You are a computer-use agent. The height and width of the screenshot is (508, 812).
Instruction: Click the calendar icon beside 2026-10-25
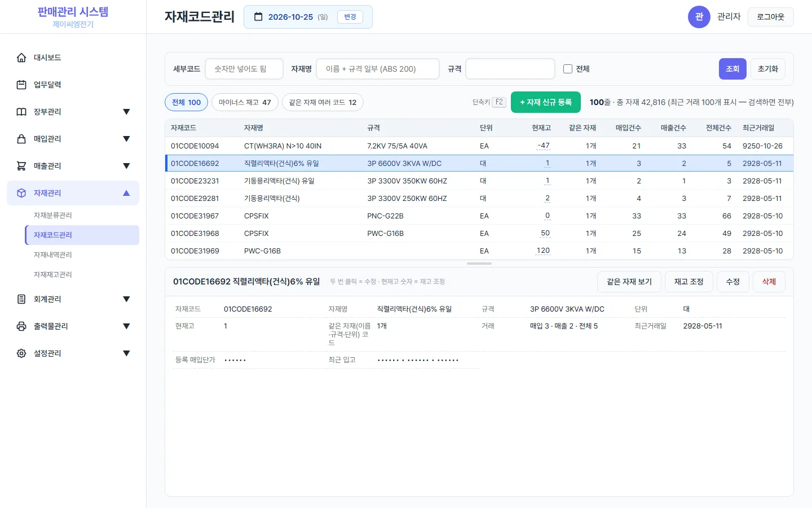coord(258,17)
